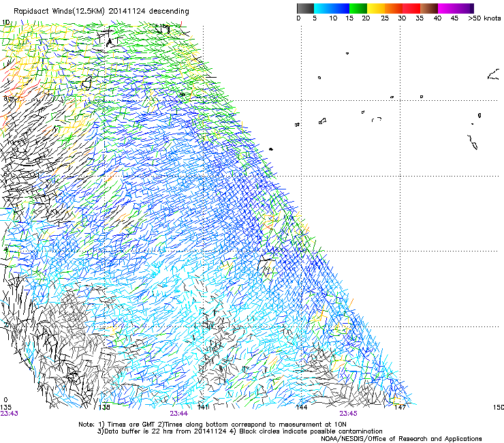Click the note '1) Times are GMT'
Viewport: 504px width, 443px height.
[127, 425]
